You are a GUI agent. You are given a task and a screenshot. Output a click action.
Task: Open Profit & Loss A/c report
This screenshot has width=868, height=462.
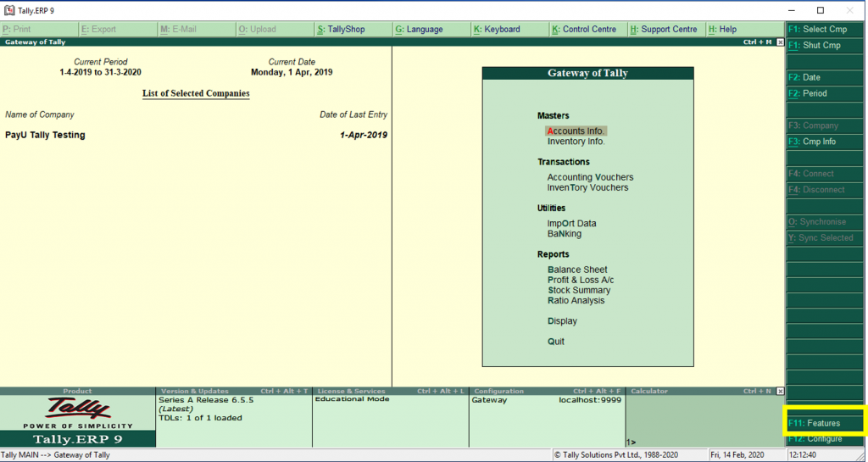click(581, 280)
